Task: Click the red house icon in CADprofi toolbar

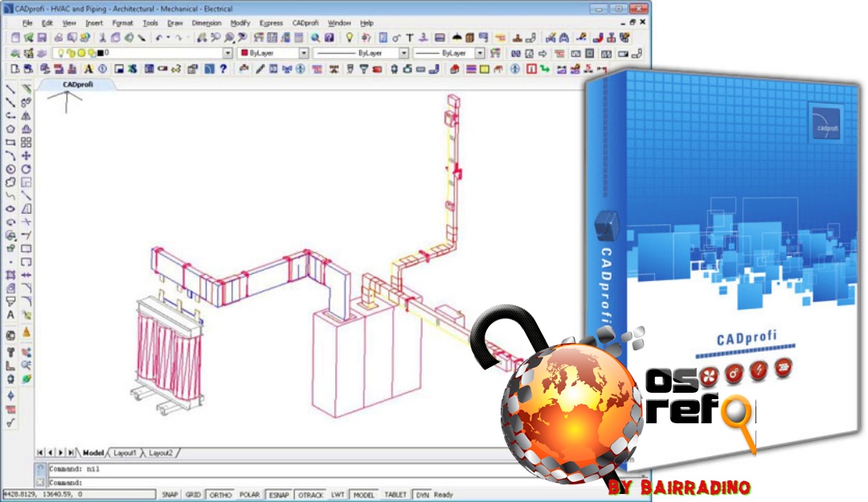Action: pyautogui.click(x=454, y=69)
